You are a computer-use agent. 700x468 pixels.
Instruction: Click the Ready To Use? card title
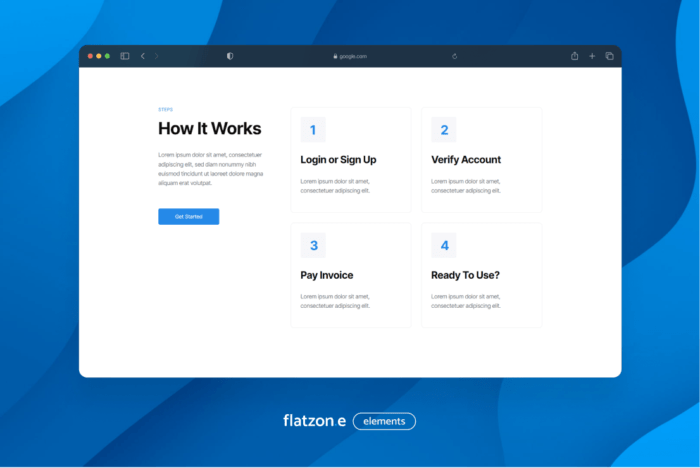coord(465,275)
